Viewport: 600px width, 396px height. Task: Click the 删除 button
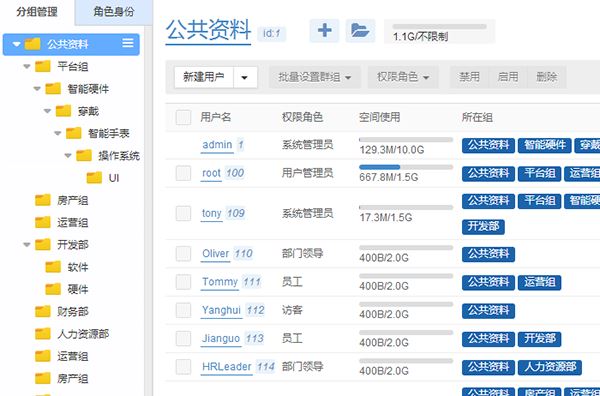[546, 77]
